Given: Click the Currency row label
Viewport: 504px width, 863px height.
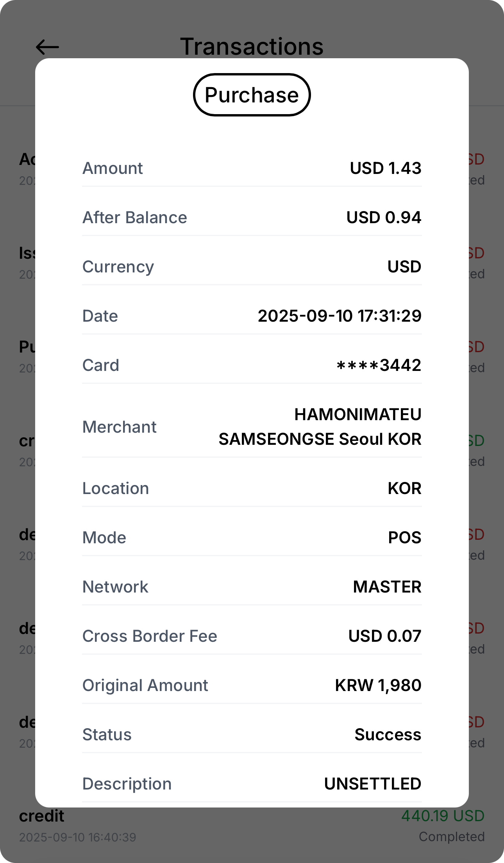Looking at the screenshot, I should coord(118,267).
